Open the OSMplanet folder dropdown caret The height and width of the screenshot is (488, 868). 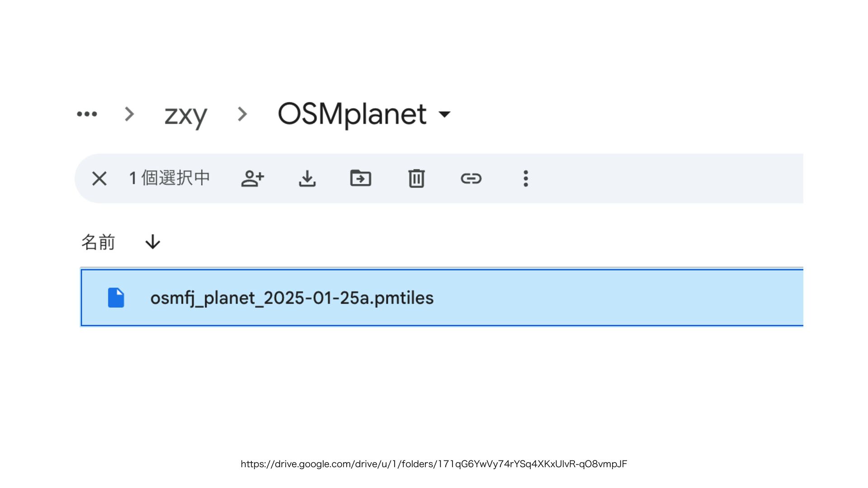pyautogui.click(x=445, y=114)
